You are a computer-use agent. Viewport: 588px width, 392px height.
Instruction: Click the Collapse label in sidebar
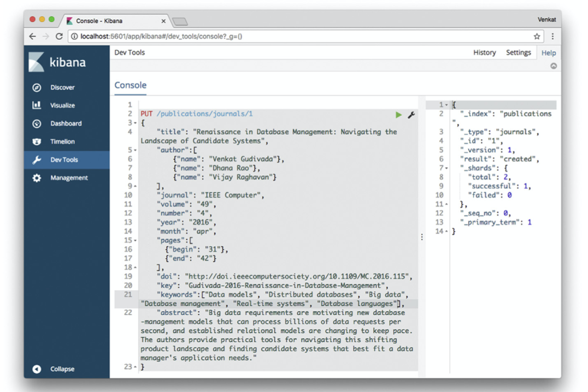63,369
